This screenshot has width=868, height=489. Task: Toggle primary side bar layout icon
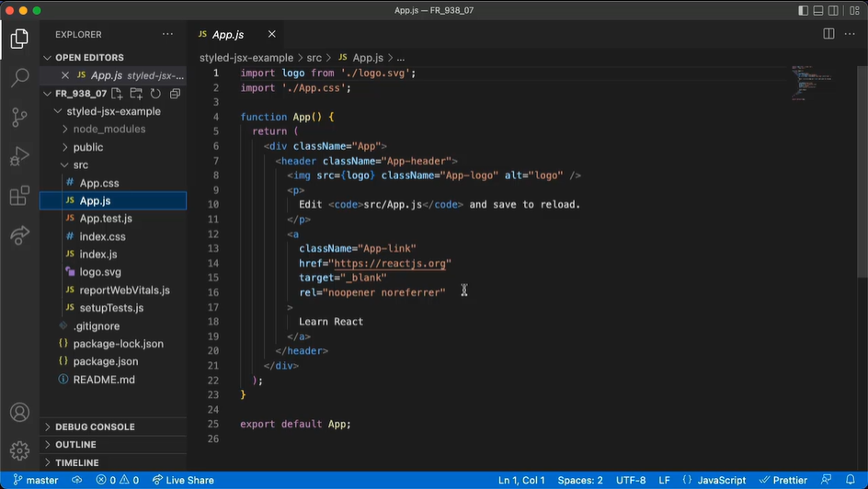point(804,10)
